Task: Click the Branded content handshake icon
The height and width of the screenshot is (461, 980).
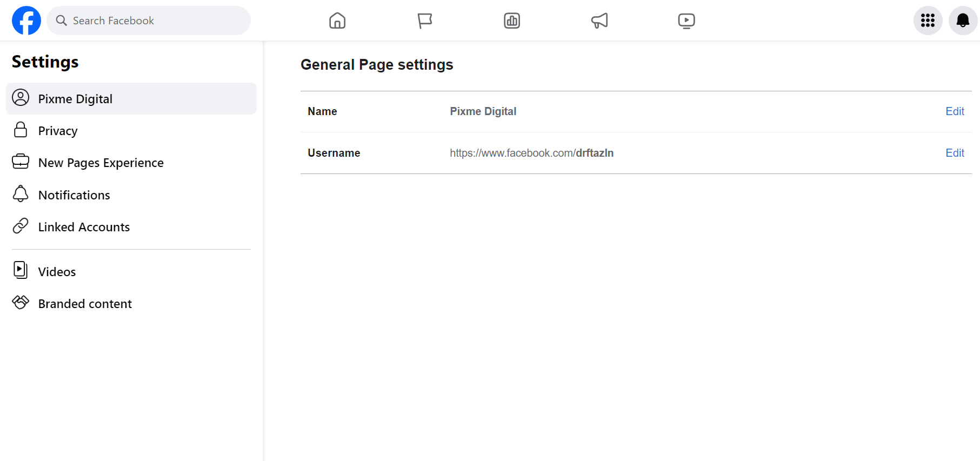Action: tap(21, 303)
